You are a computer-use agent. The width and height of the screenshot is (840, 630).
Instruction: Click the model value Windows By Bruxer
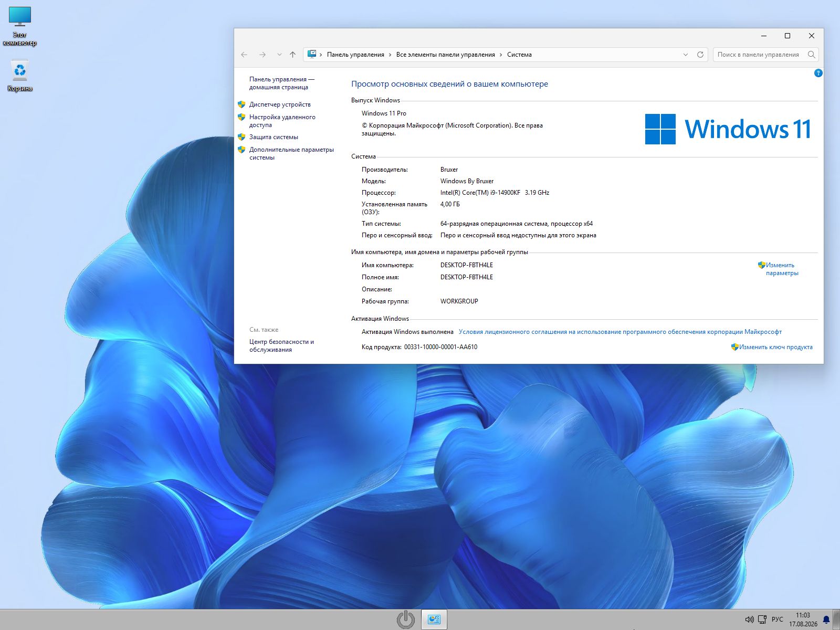pos(467,181)
